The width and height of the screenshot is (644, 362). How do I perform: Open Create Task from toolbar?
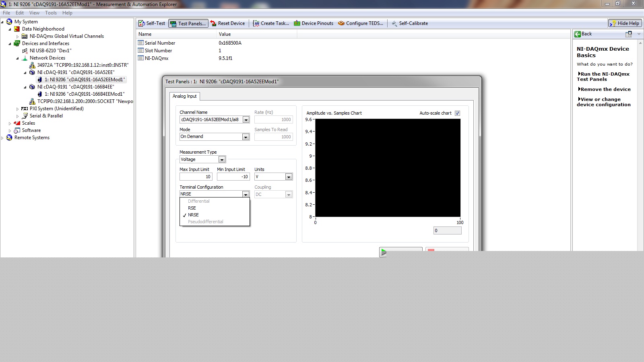pyautogui.click(x=271, y=23)
